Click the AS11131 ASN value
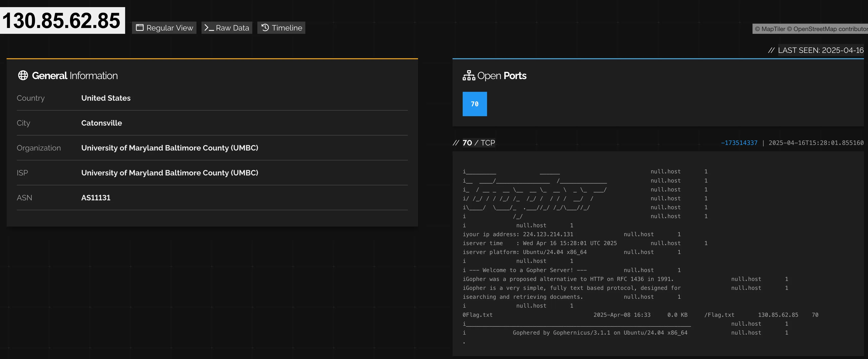868x359 pixels. 96,198
